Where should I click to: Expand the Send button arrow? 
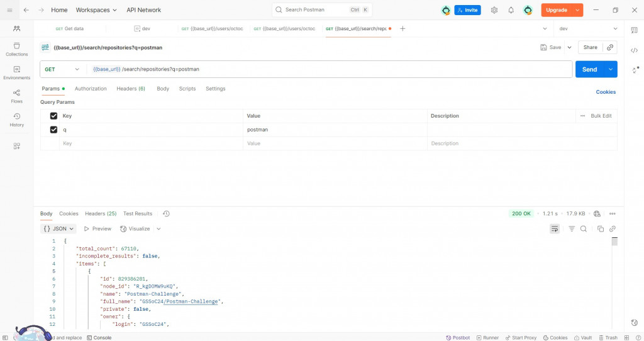(611, 69)
